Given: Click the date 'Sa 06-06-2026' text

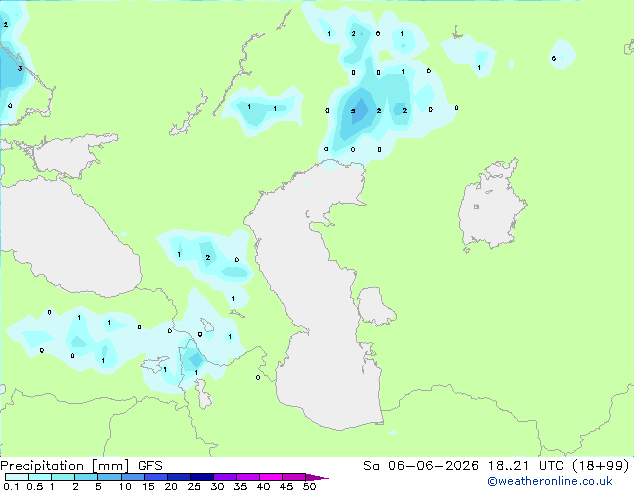Looking at the screenshot, I should tap(421, 466).
